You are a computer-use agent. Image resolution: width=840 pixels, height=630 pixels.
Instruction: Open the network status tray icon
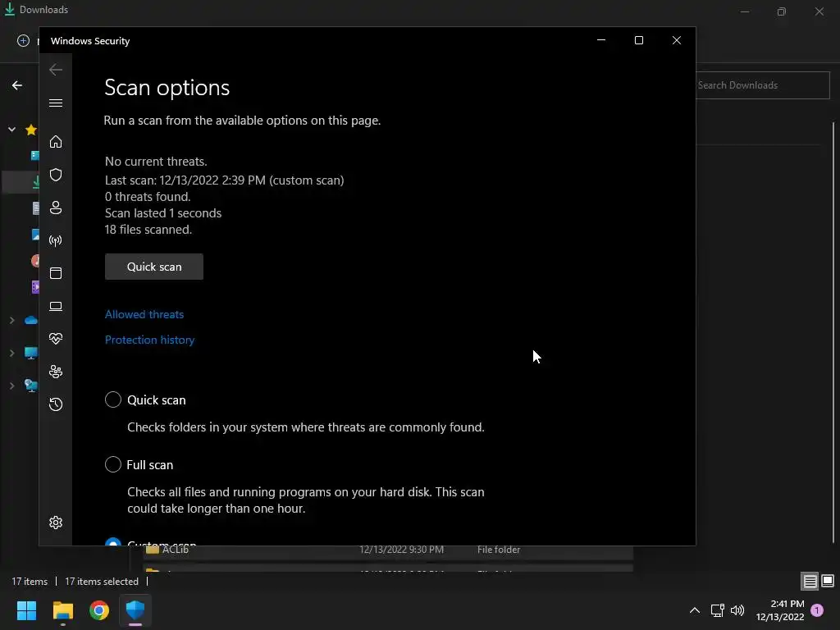(x=717, y=610)
